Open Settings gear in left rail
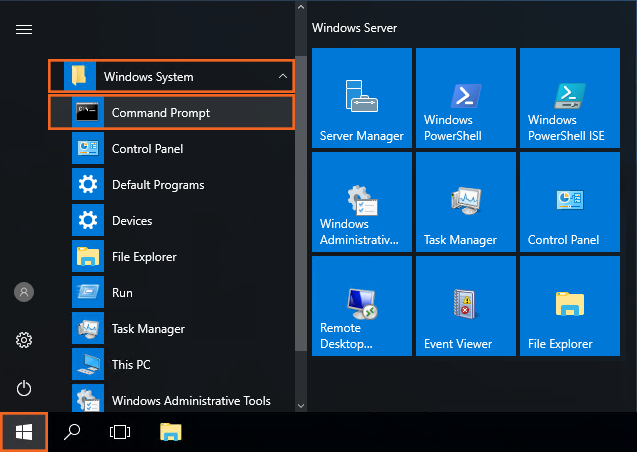This screenshot has width=637, height=452. 24,340
